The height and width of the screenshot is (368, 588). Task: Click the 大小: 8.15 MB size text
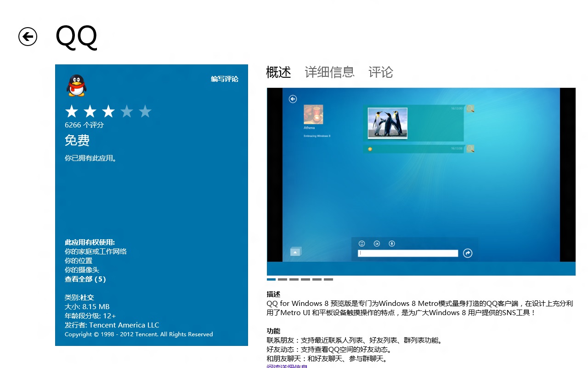87,307
